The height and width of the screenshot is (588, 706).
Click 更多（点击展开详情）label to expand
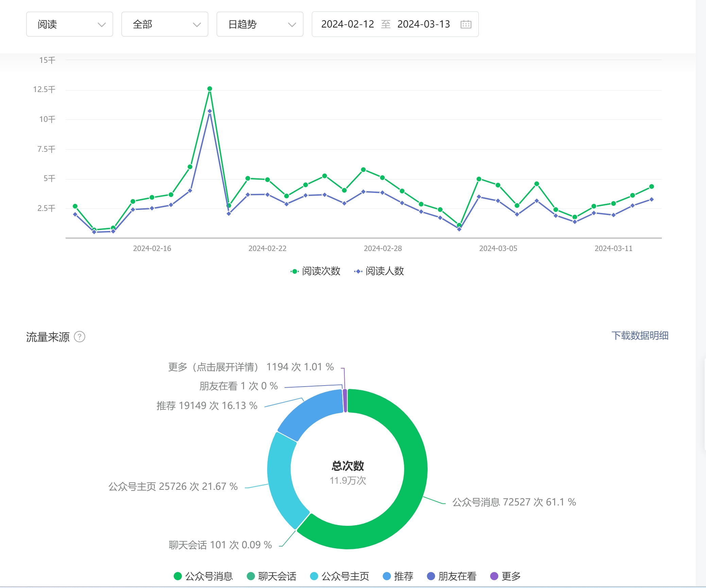point(251,367)
